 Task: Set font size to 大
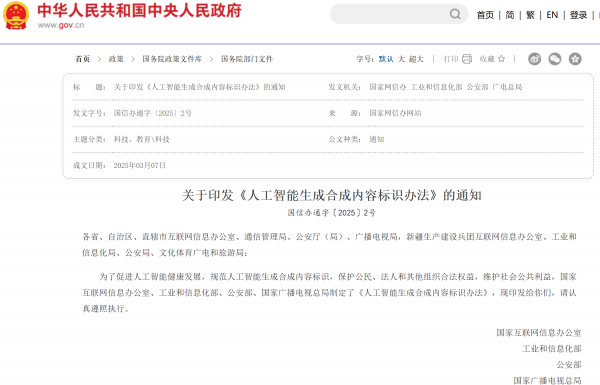click(401, 59)
